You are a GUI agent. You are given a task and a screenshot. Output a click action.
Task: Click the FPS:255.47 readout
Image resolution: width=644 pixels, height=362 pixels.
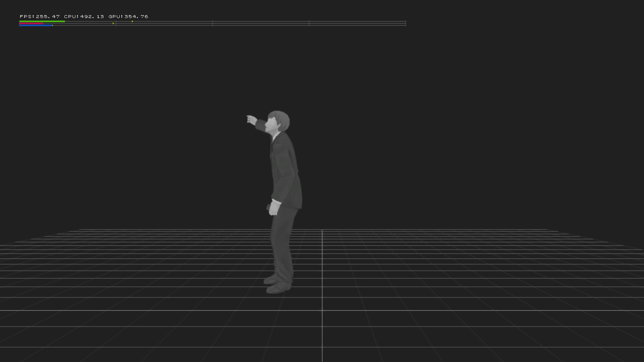40,16
